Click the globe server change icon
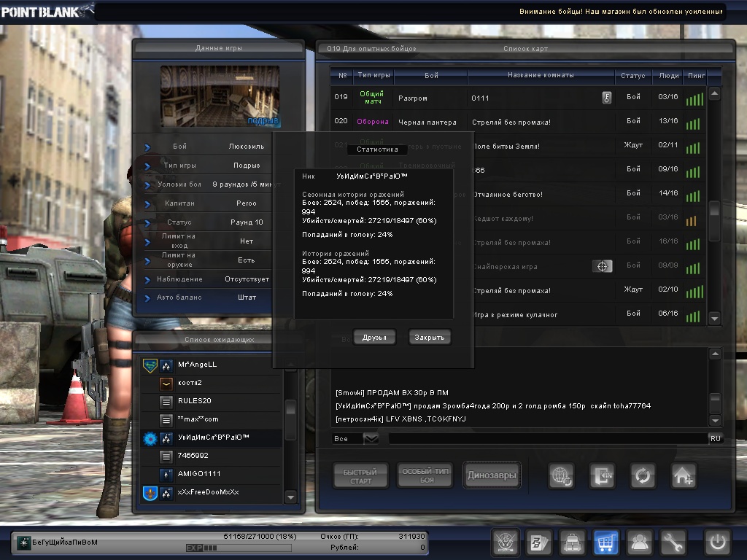 [561, 475]
